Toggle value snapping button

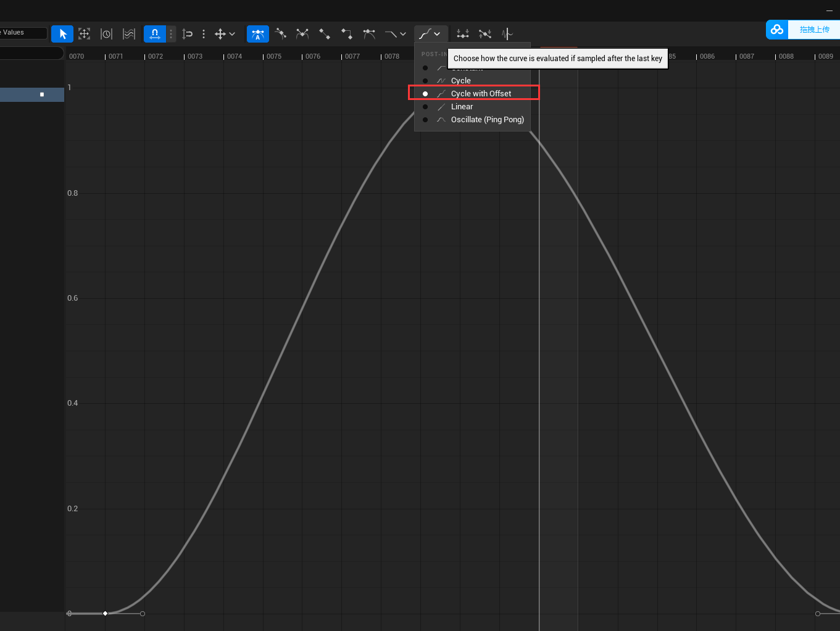coord(188,34)
